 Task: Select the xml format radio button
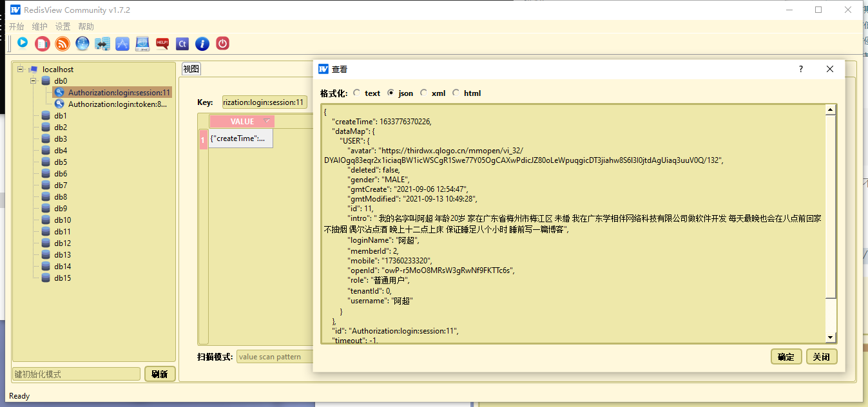click(x=423, y=93)
